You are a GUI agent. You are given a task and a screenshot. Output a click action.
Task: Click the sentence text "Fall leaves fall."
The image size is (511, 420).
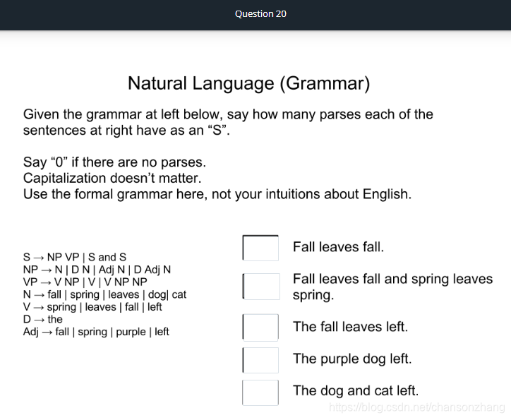338,247
